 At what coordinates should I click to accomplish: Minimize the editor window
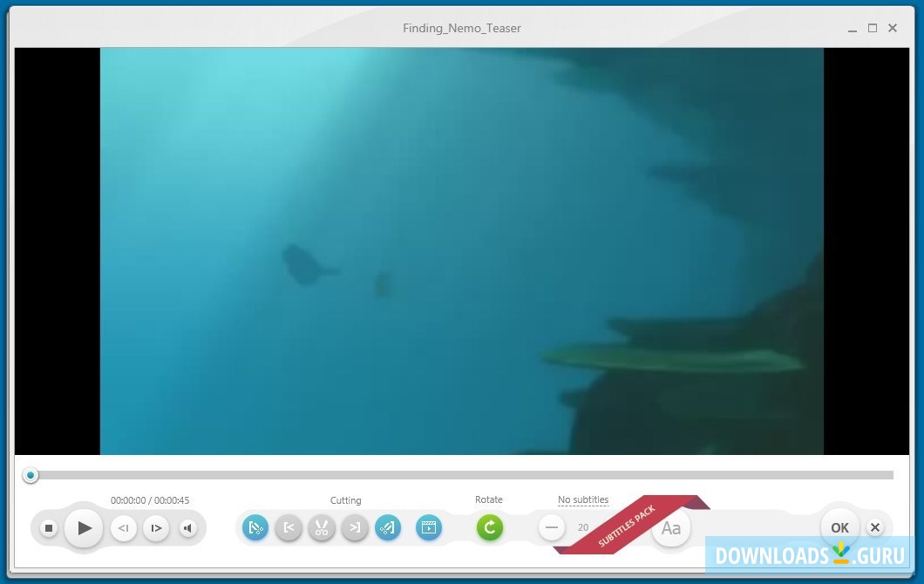pyautogui.click(x=853, y=29)
